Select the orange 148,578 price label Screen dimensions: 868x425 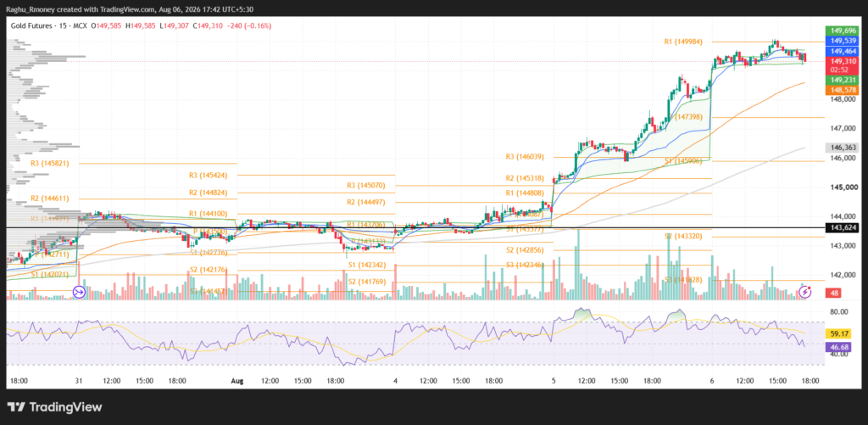(x=842, y=90)
